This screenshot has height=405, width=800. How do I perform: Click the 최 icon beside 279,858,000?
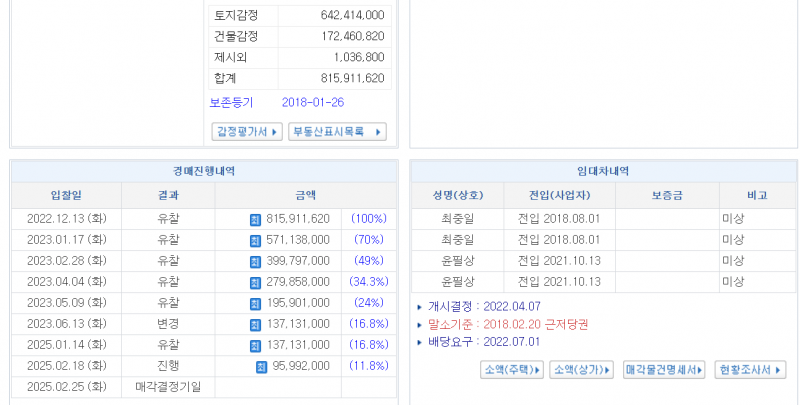255,283
